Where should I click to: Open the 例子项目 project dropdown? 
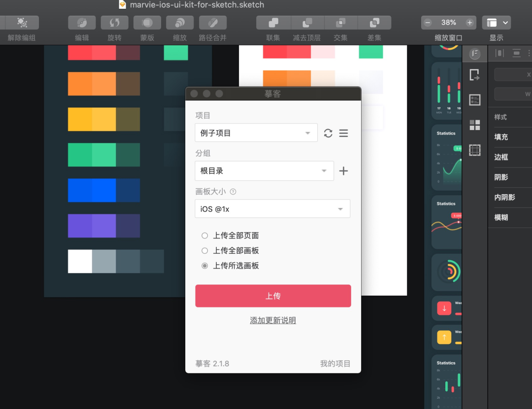[x=256, y=133]
